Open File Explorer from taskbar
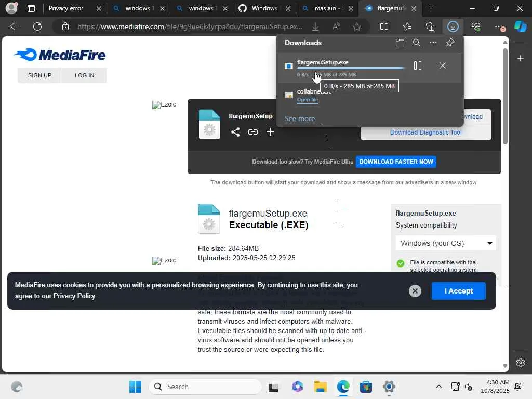Screen dimensions: 532x399 click(320, 387)
